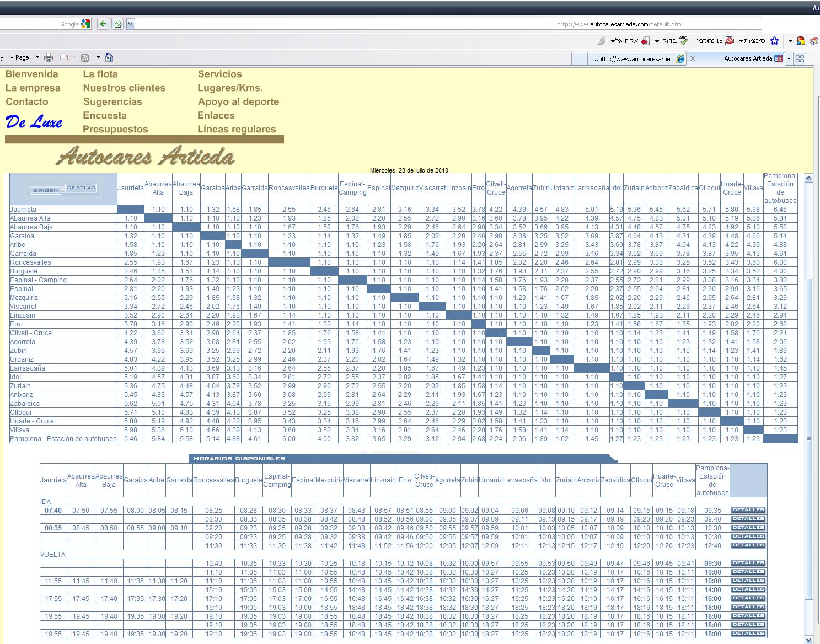Click the 'HORARIOS DISPONIBLES' header banner

pos(403,458)
